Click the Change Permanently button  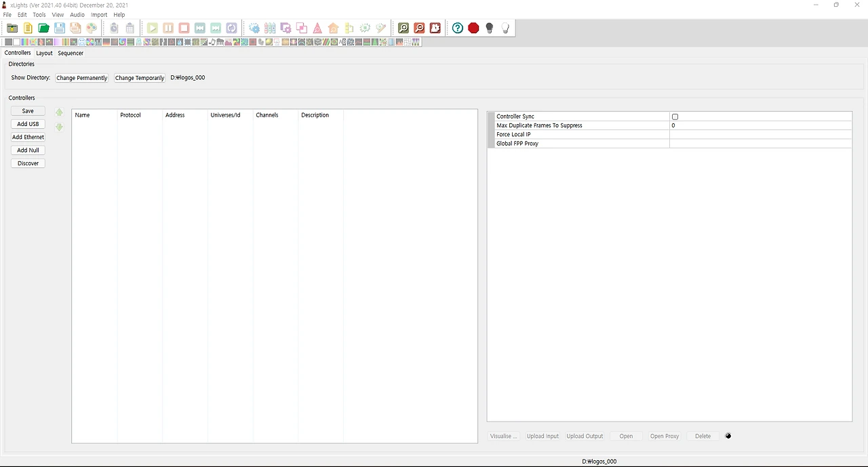(82, 78)
